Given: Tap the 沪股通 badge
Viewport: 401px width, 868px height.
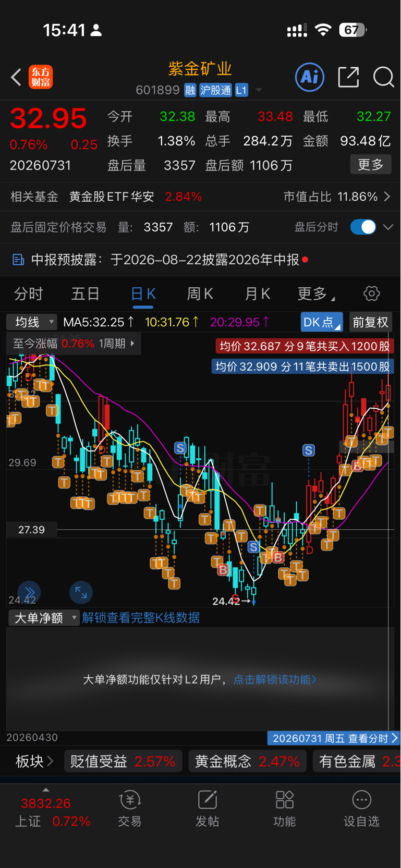Looking at the screenshot, I should (215, 90).
